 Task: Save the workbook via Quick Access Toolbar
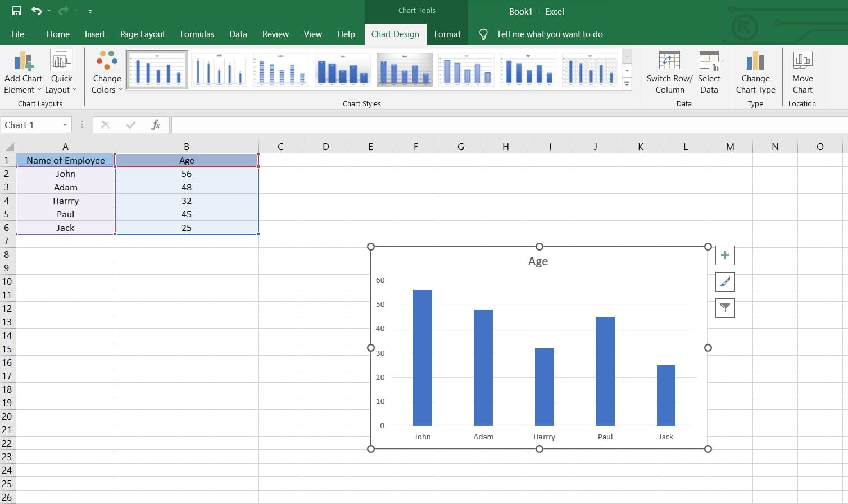(x=15, y=11)
